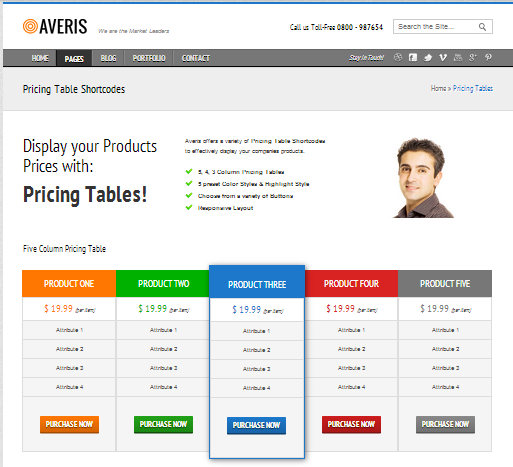Open the Blog menu item
Image resolution: width=513 pixels, height=467 pixels.
(108, 58)
